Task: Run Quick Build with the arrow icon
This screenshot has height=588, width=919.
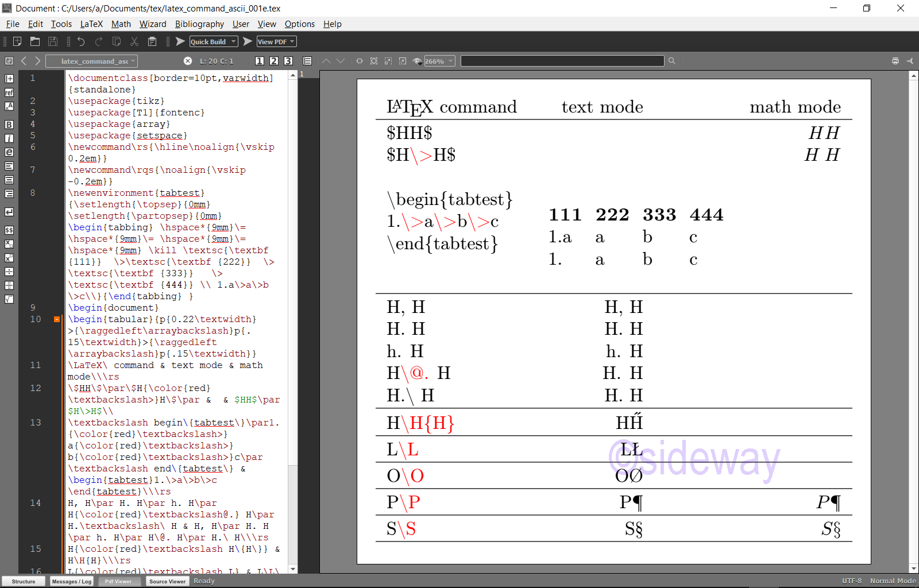Action: pos(180,41)
